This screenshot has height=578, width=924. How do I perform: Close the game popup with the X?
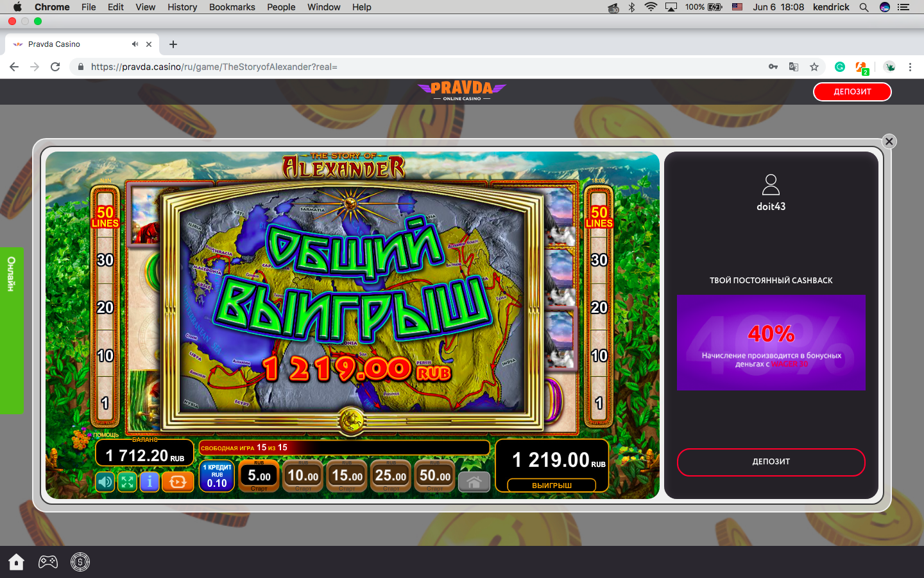coord(889,141)
